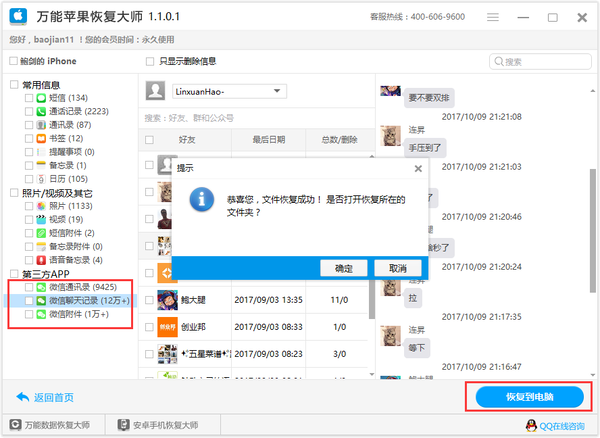Viewport: 600px width, 438px height.
Task: Select the 备忘录 (1) notes icon
Action: coord(41,165)
